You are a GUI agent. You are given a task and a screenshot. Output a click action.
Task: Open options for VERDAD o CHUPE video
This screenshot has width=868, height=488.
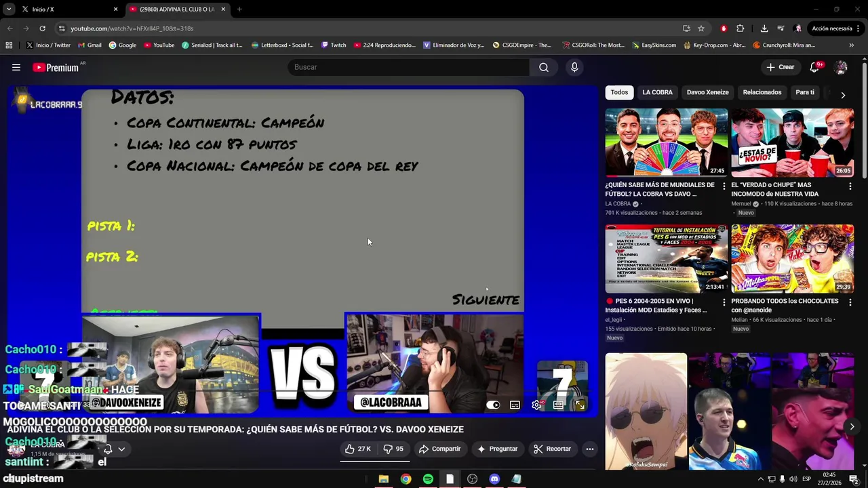[x=850, y=186]
